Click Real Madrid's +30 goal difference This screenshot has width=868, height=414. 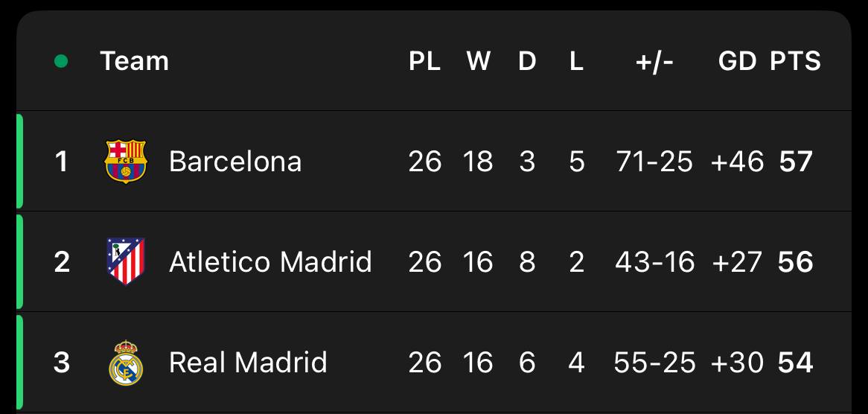point(738,363)
